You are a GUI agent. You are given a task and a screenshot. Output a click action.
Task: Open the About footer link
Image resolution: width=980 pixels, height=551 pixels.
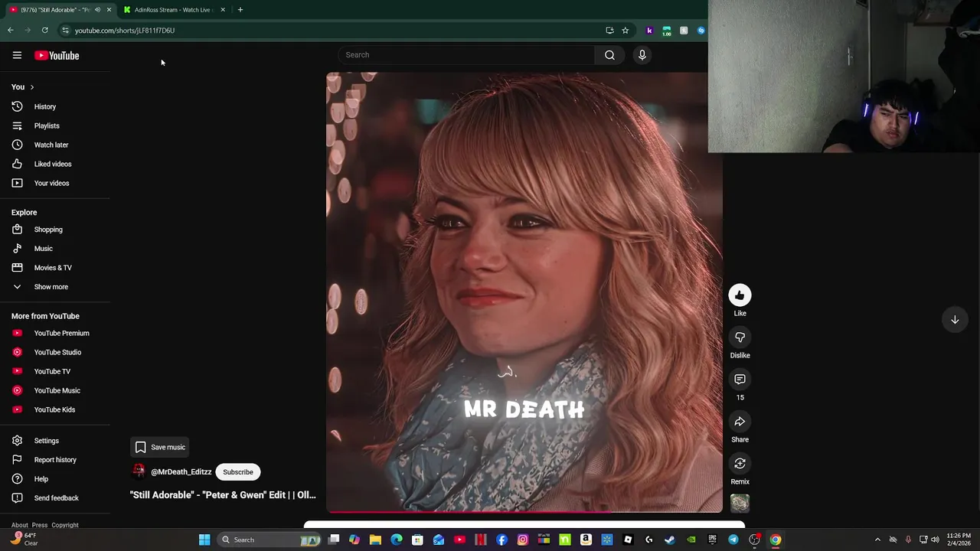[x=20, y=525]
